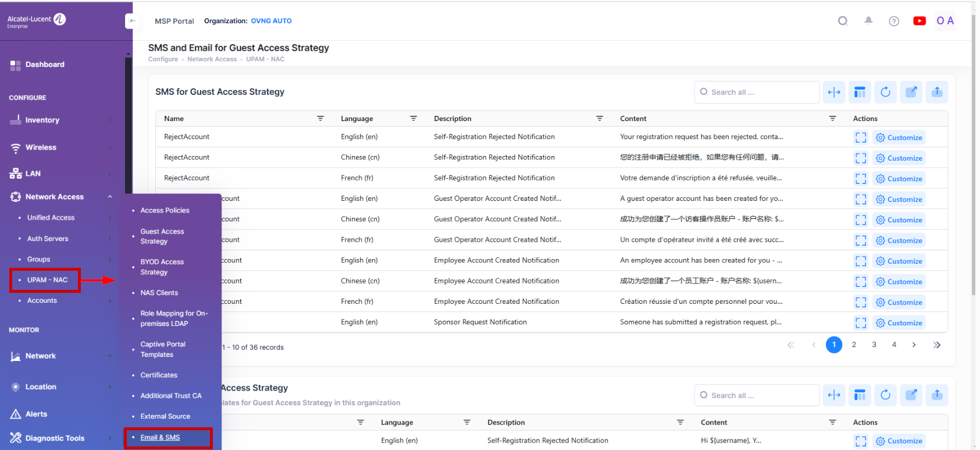Click the fit columns width icon in SMS table
The height and width of the screenshot is (450, 980).
pos(834,92)
